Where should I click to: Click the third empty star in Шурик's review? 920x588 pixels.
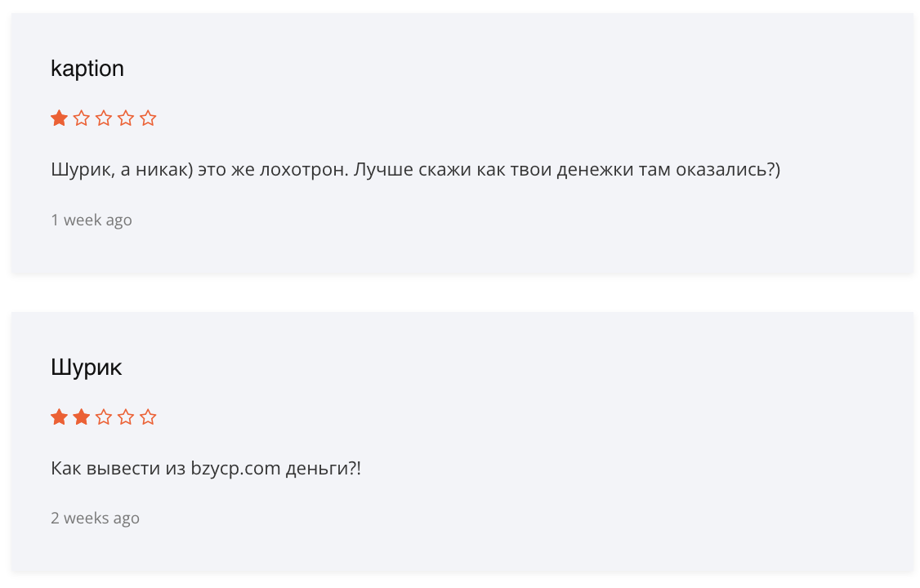[x=103, y=416]
